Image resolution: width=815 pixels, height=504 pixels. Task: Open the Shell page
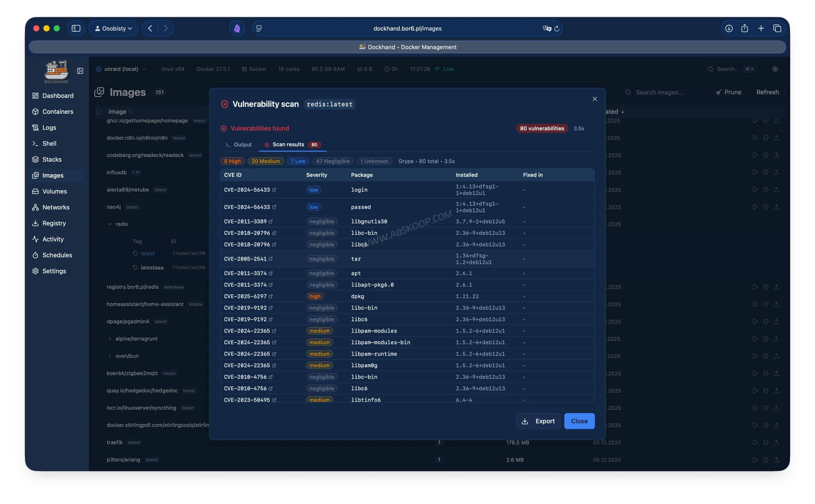44,144
